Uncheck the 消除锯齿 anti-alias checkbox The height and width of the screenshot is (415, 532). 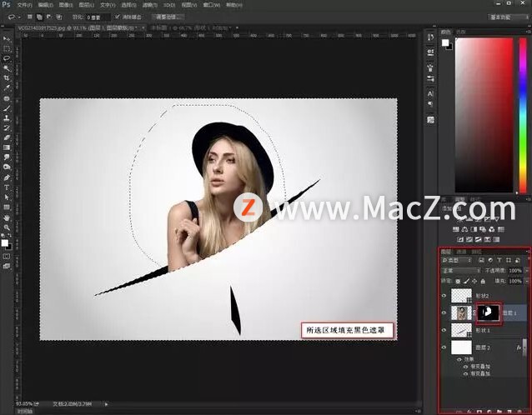click(x=118, y=17)
